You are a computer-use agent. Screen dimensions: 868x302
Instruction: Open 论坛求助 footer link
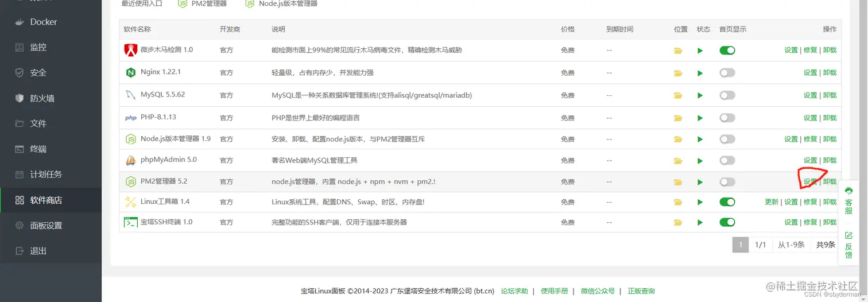click(514, 291)
